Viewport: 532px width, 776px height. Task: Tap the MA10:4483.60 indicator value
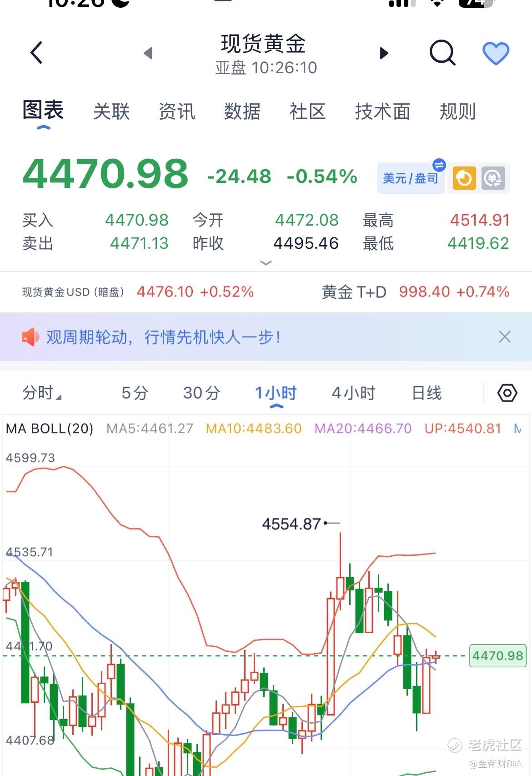(x=254, y=428)
